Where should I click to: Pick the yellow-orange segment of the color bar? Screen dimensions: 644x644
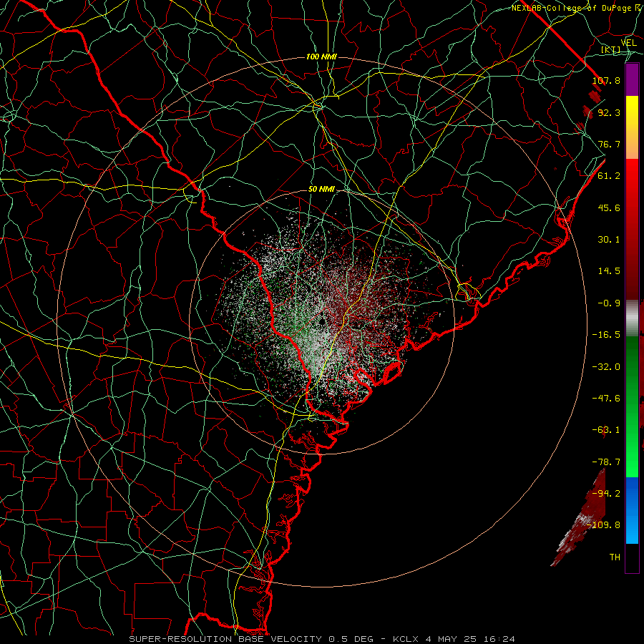[x=632, y=127]
